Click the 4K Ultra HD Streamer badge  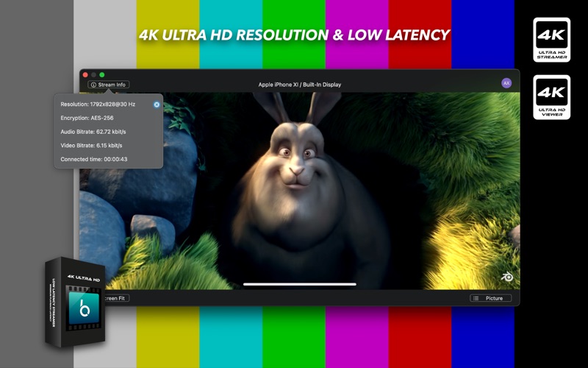(552, 40)
